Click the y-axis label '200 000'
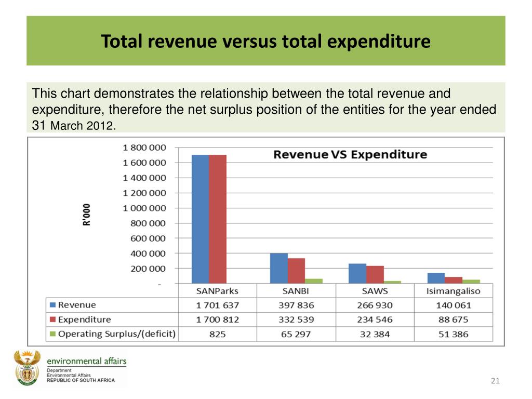532x399 pixels. pyautogui.click(x=148, y=269)
